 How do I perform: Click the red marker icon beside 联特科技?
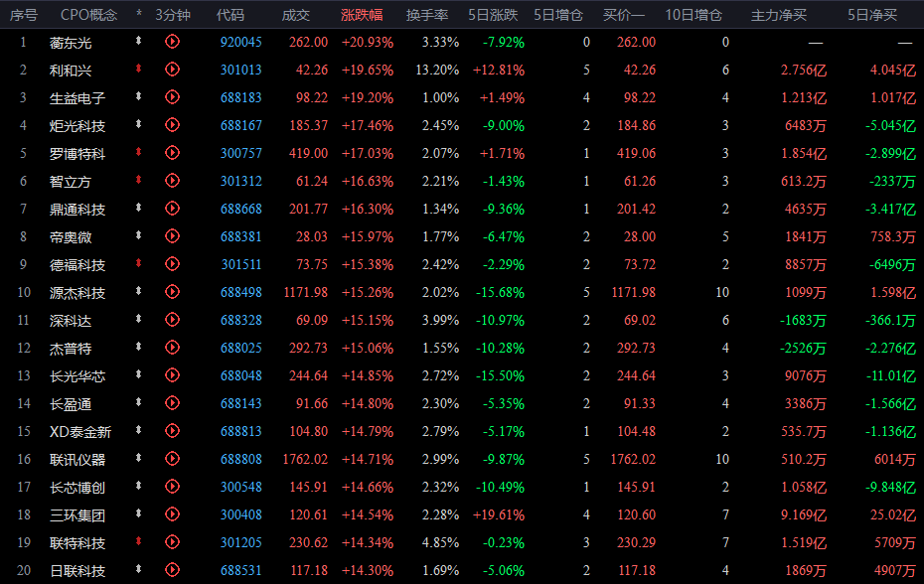pyautogui.click(x=138, y=541)
